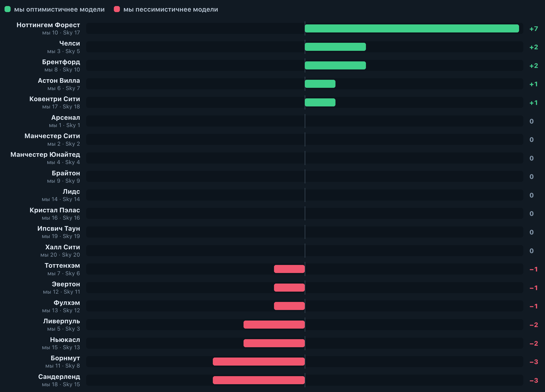Screen dimensions: 545x392
Task: Click team name «Ковентри Сити»
Action: (55, 99)
